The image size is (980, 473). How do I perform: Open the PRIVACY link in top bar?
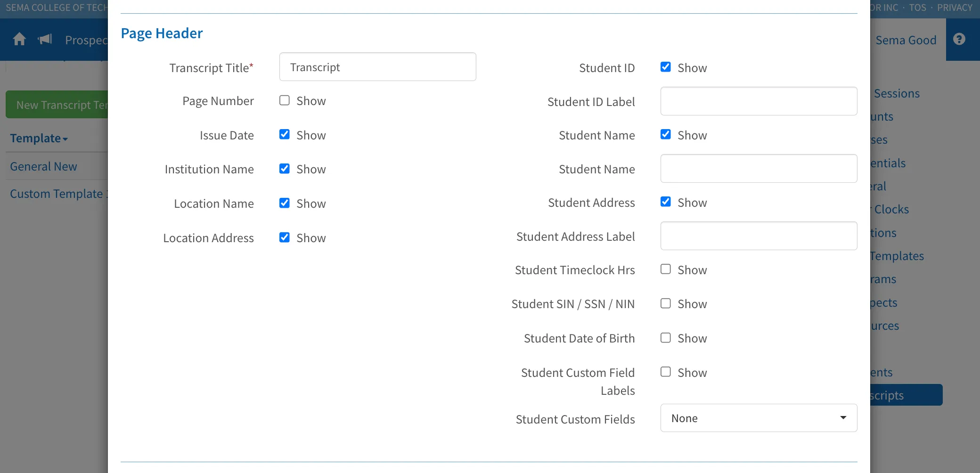(x=955, y=8)
